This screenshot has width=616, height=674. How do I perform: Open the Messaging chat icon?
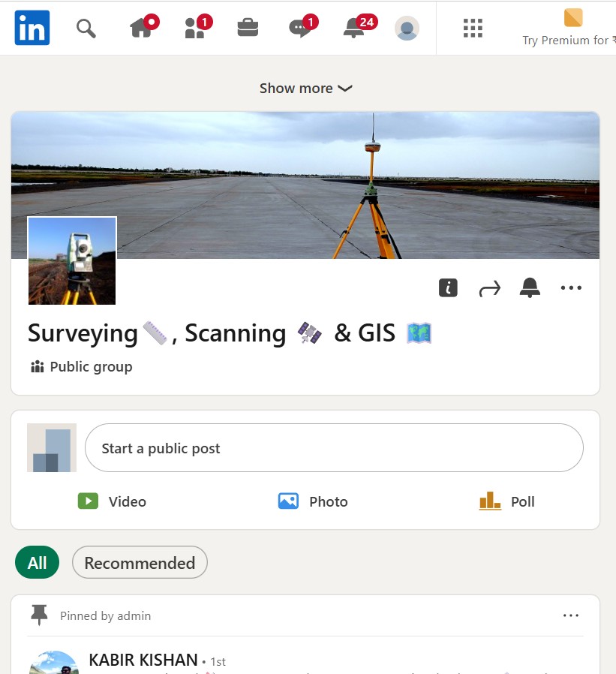coord(301,28)
